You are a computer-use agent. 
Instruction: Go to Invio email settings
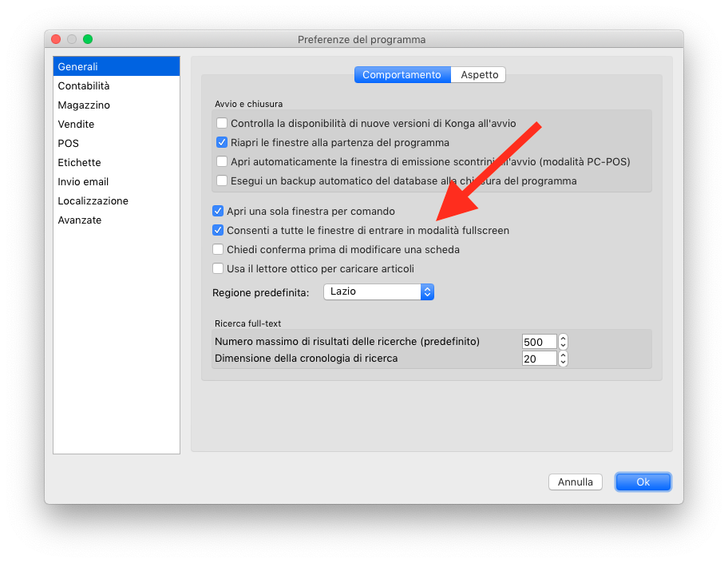(x=83, y=182)
